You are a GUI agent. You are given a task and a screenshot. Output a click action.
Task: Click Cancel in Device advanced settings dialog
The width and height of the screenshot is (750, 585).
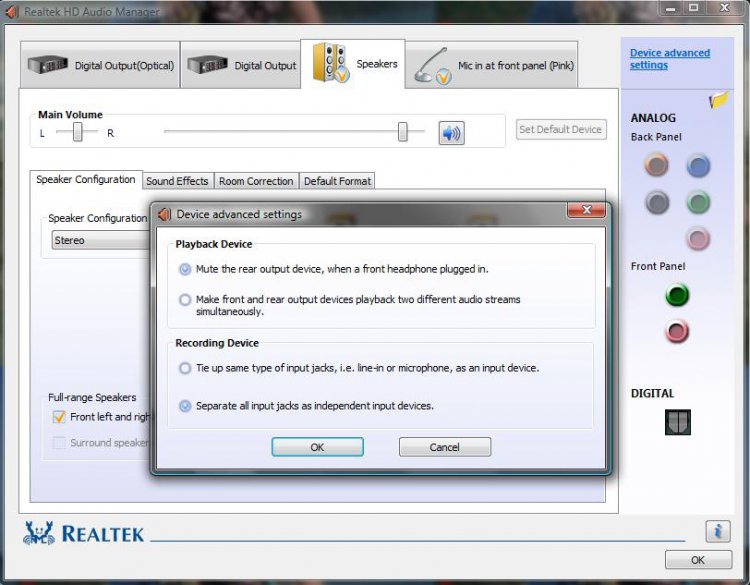coord(444,447)
